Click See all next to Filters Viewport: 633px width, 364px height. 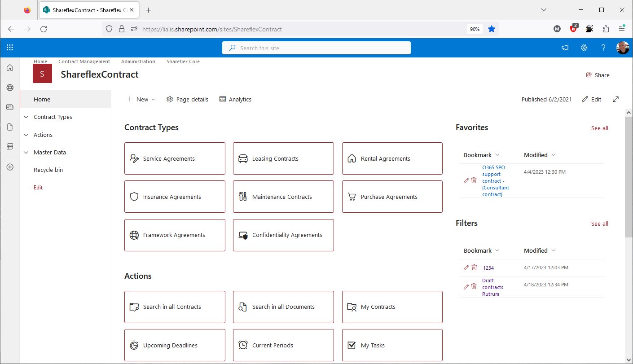(x=599, y=224)
